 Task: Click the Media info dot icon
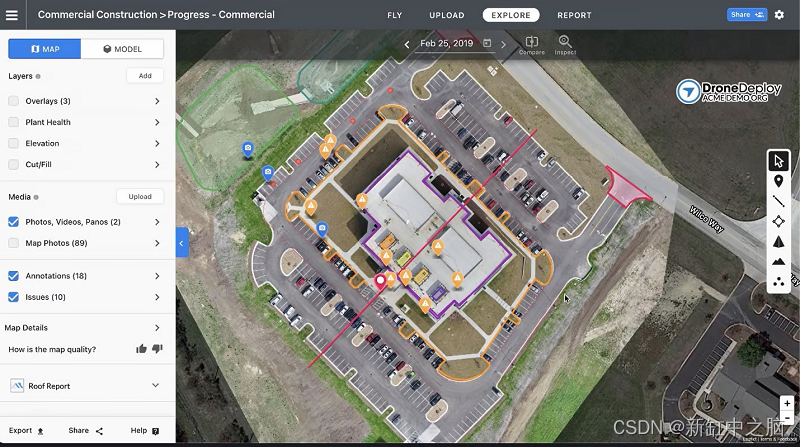pyautogui.click(x=36, y=197)
